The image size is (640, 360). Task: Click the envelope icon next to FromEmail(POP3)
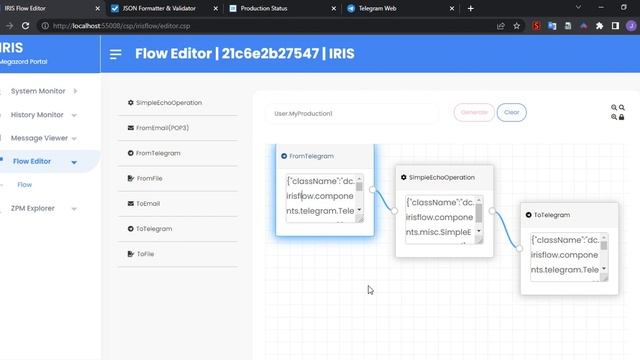click(x=131, y=128)
